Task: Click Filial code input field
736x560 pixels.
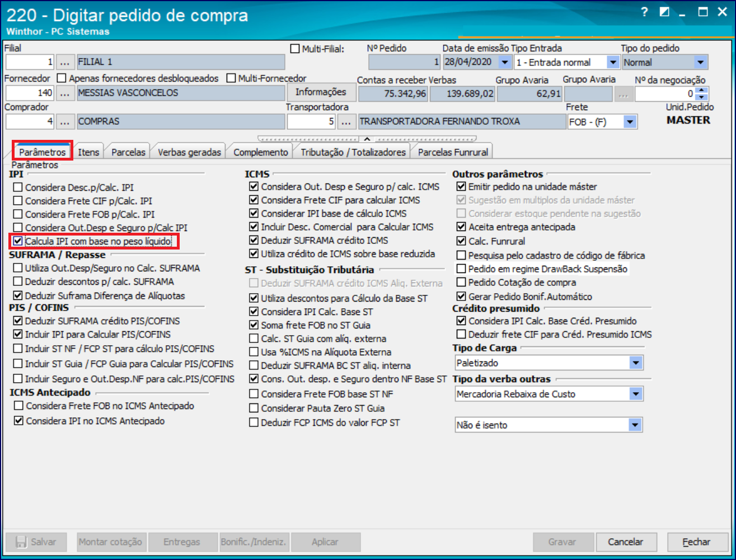Action: 30,62
